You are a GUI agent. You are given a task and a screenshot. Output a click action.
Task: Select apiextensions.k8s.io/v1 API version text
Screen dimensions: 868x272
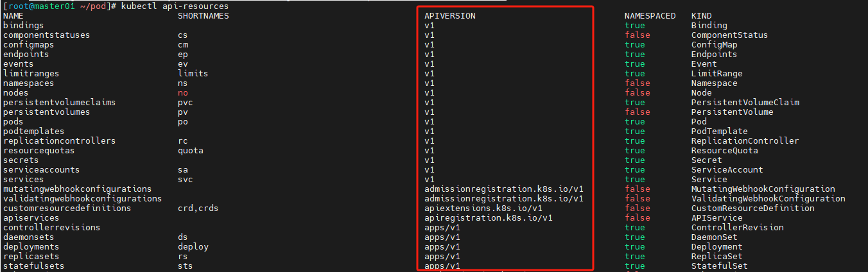tap(483, 208)
